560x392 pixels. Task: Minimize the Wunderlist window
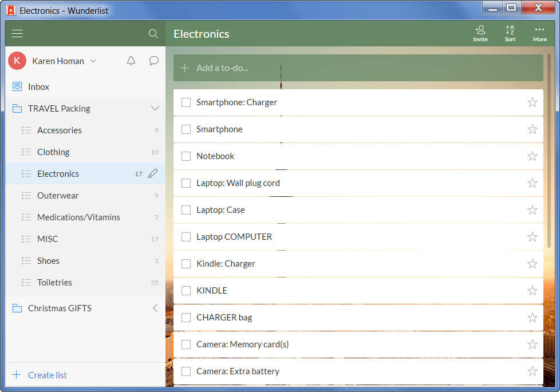point(492,8)
